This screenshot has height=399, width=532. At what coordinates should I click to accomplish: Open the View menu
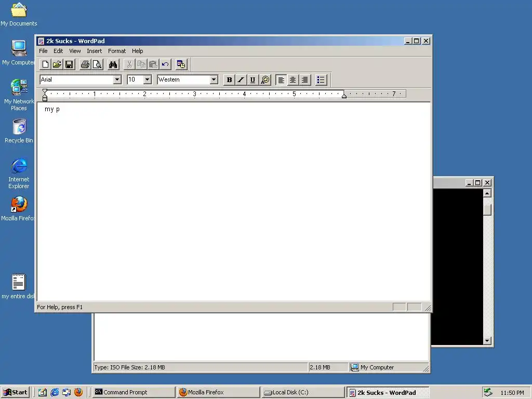pyautogui.click(x=75, y=51)
